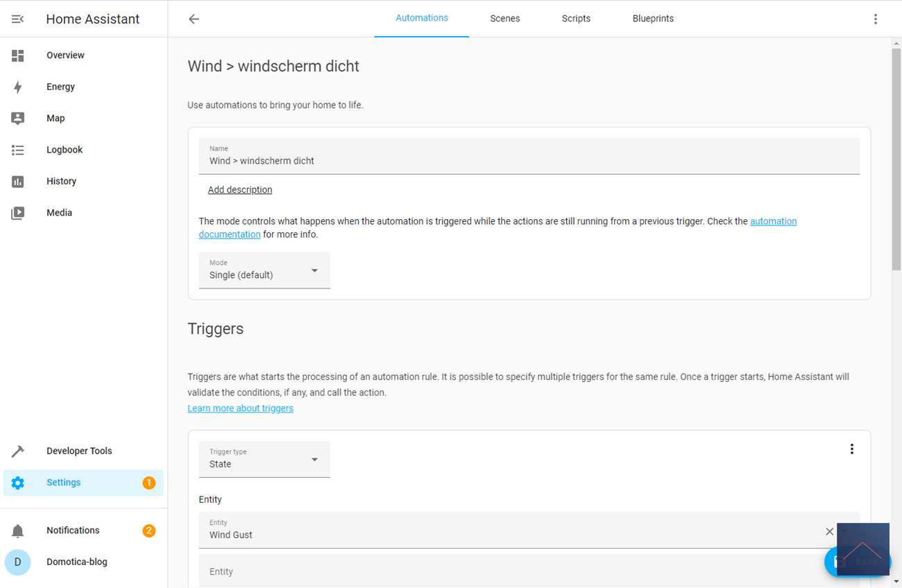Open the Map sidebar icon
Viewport: 902px width, 588px height.
tap(18, 119)
